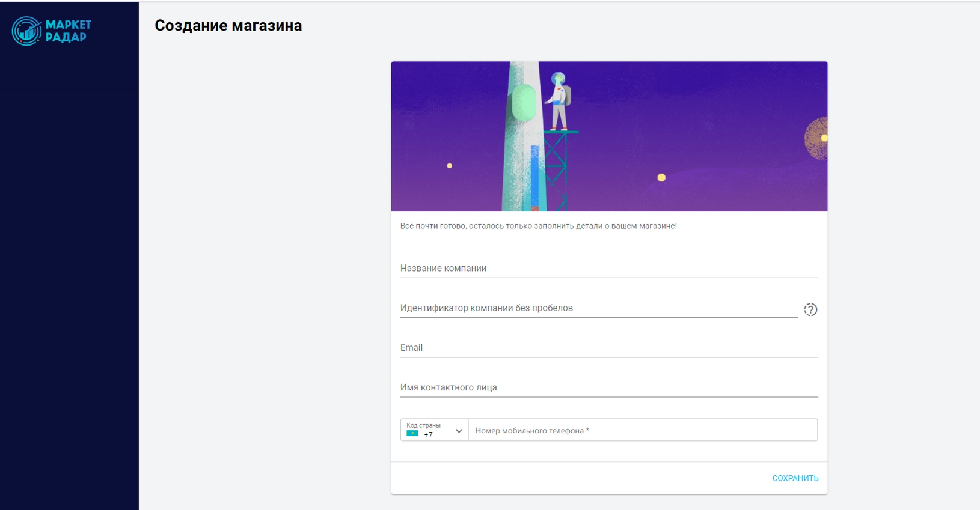Click the Маркет Радар radar logo icon
Image resolution: width=980 pixels, height=510 pixels.
click(26, 31)
